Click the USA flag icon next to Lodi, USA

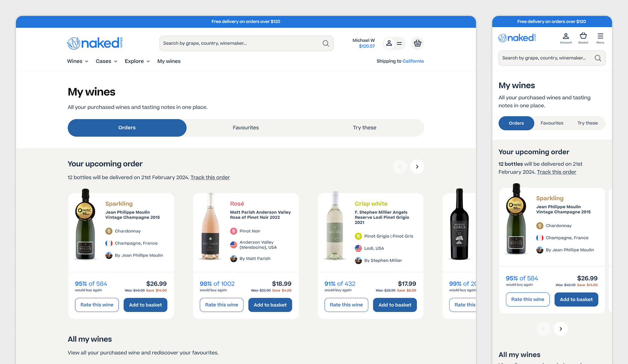(358, 248)
